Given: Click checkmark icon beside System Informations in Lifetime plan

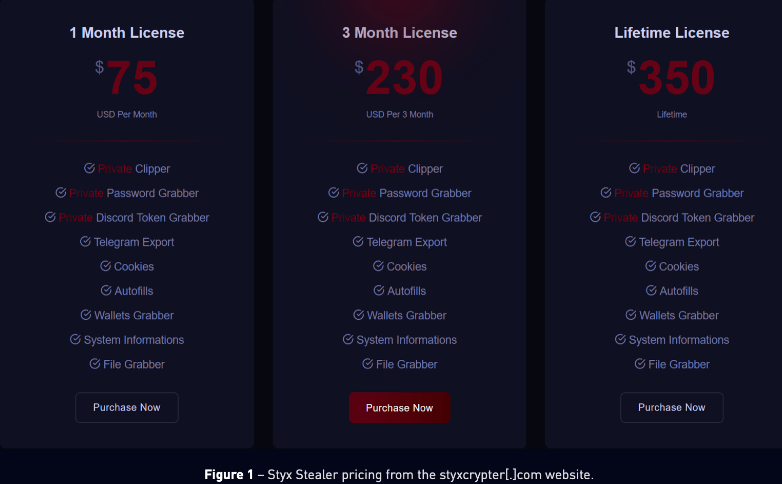Looking at the screenshot, I should point(620,339).
